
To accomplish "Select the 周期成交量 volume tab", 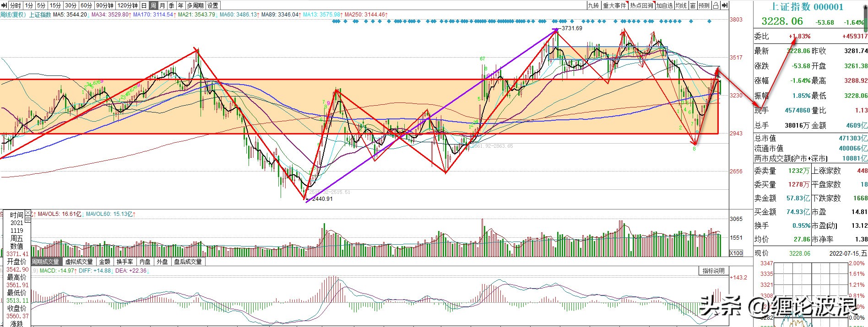I will (46, 262).
